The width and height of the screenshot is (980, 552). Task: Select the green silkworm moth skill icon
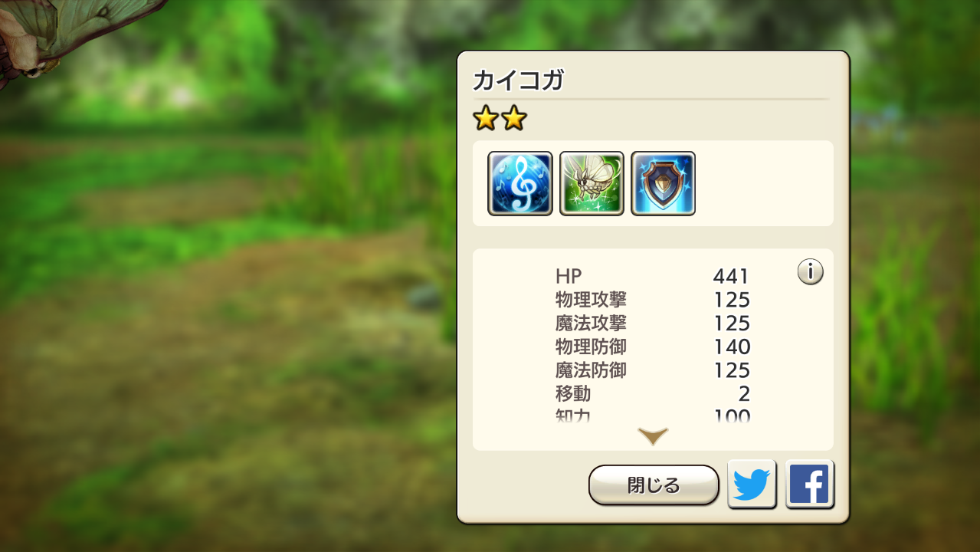592,183
